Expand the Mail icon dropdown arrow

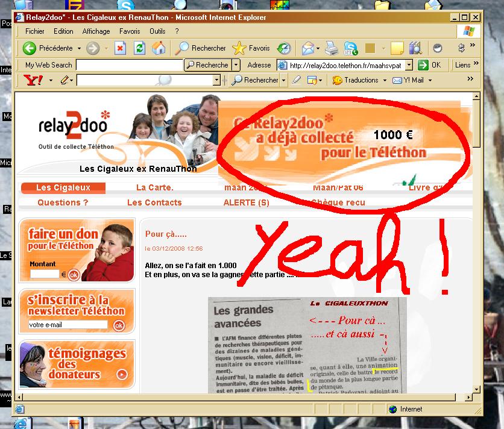click(x=318, y=49)
